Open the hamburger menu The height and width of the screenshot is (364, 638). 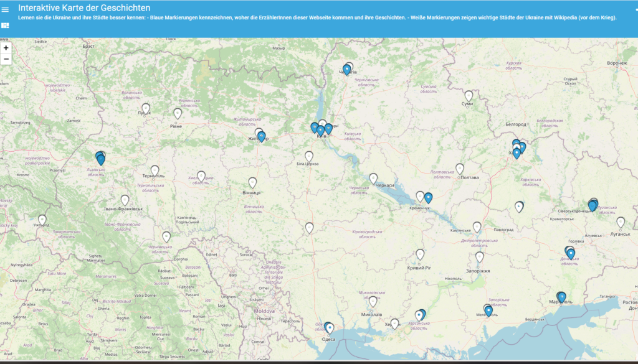pos(6,9)
